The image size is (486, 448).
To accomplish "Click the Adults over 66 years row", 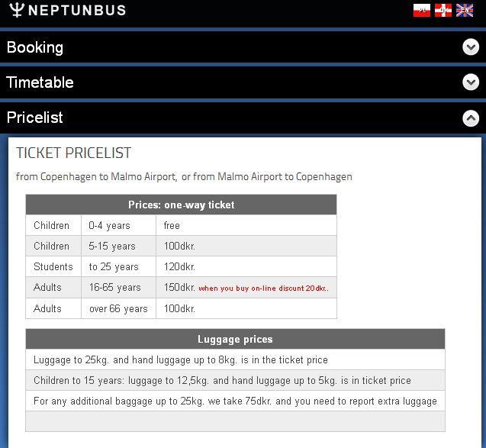I will click(181, 308).
